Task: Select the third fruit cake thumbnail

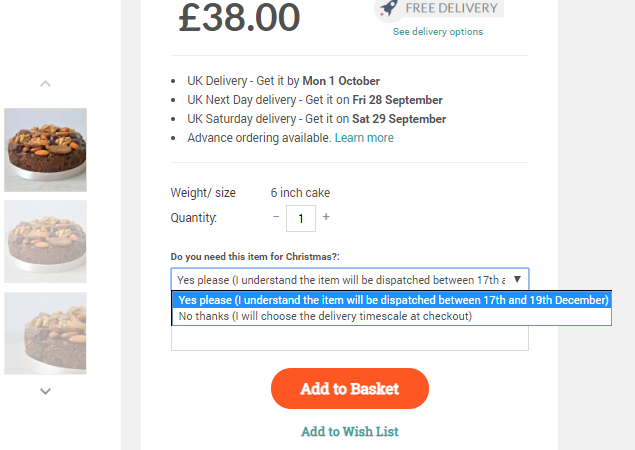Action: coord(45,333)
